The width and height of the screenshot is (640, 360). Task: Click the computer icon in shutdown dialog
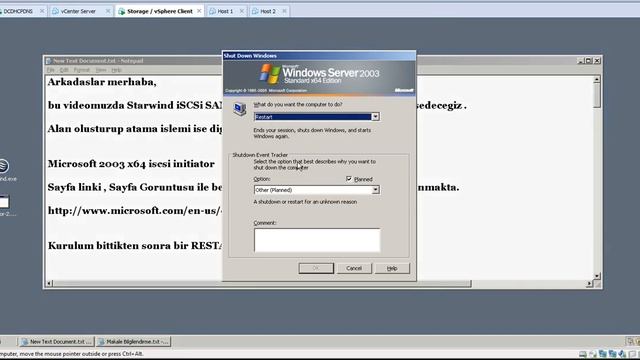[240, 109]
